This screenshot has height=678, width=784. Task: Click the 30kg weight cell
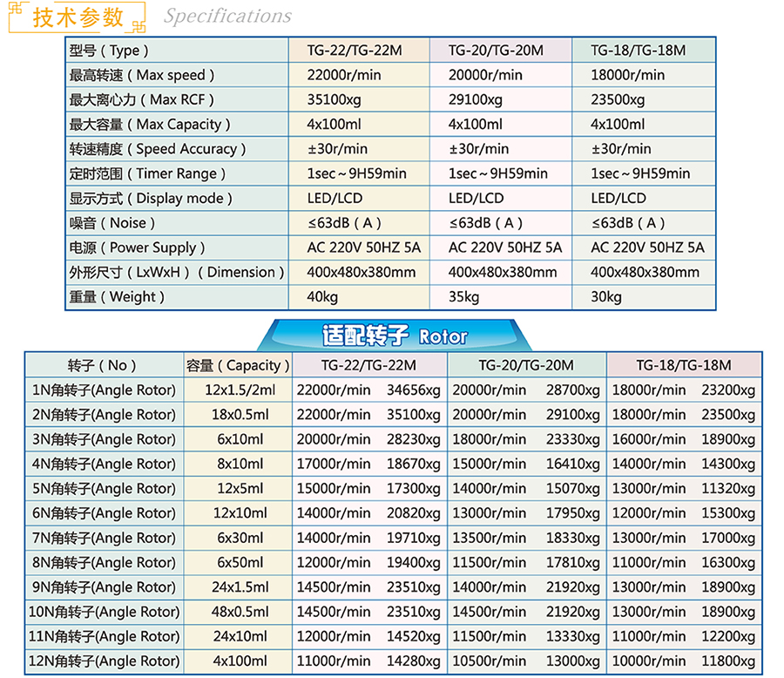[606, 297]
